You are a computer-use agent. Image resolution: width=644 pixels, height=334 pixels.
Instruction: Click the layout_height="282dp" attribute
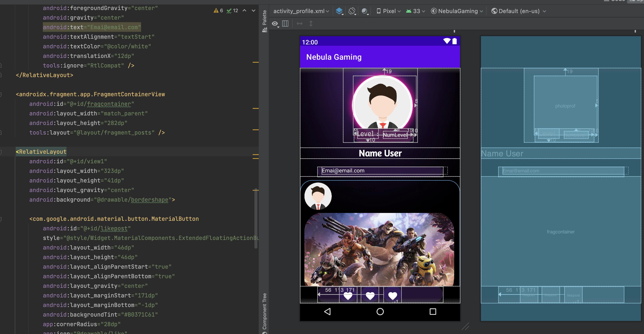click(x=78, y=123)
